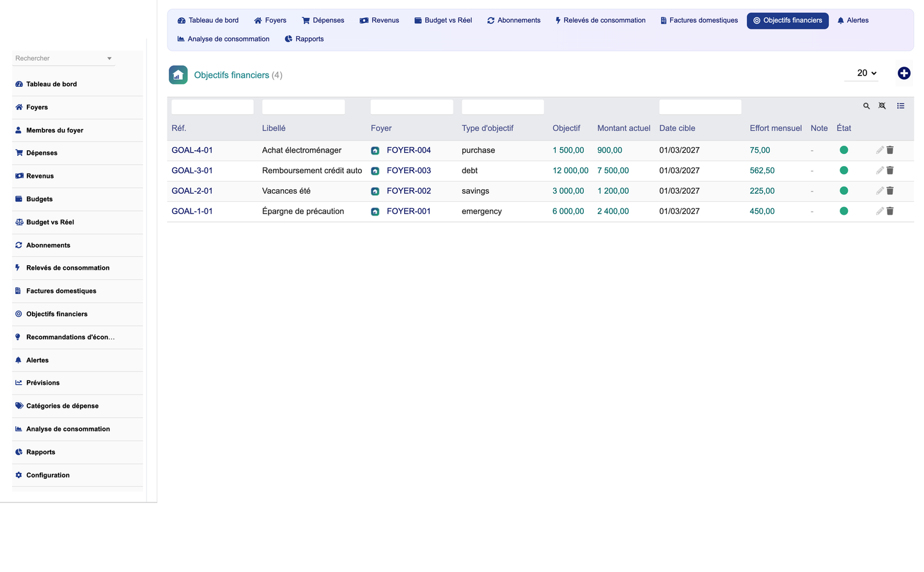Image resolution: width=924 pixels, height=572 pixels.
Task: Add a new financial goal with plus icon
Action: pos(904,73)
